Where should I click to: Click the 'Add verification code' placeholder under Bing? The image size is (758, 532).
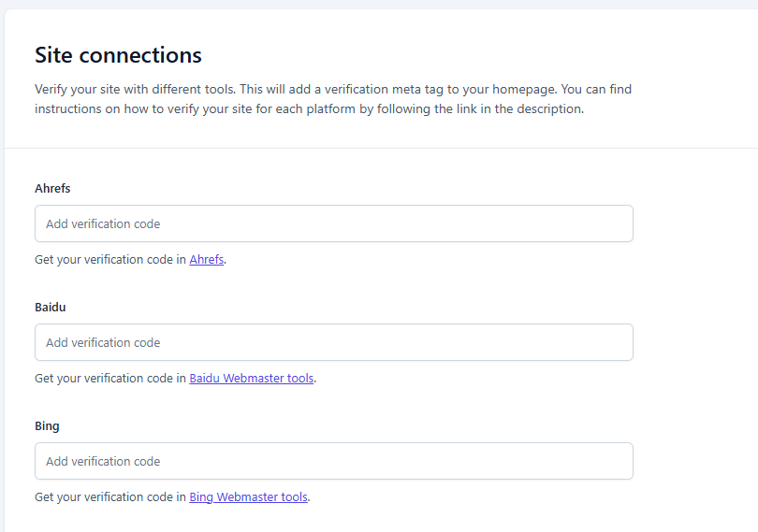coord(103,462)
